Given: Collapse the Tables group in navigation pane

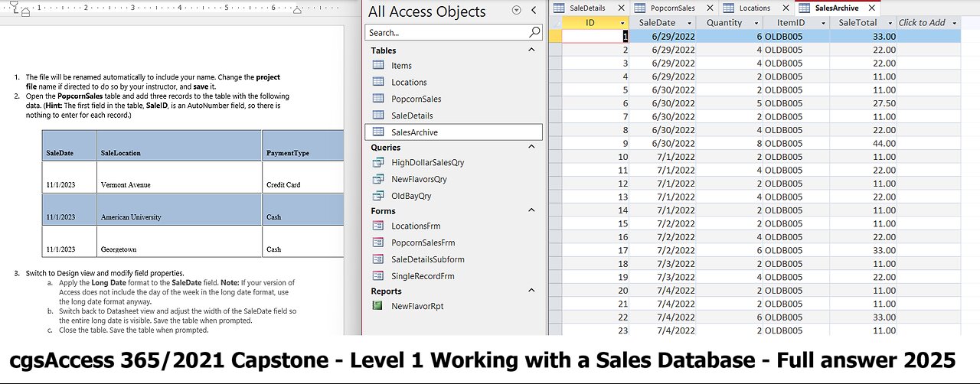Looking at the screenshot, I should [531, 50].
